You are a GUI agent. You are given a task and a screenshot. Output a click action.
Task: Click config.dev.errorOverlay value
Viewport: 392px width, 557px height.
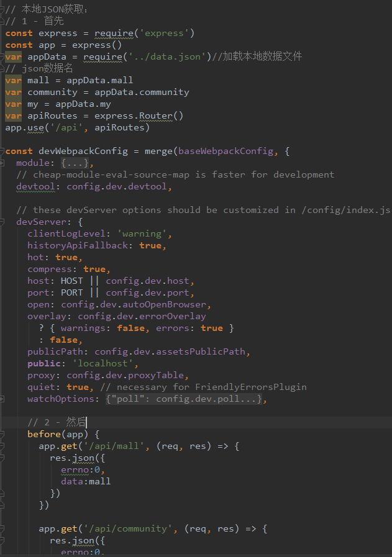point(142,316)
